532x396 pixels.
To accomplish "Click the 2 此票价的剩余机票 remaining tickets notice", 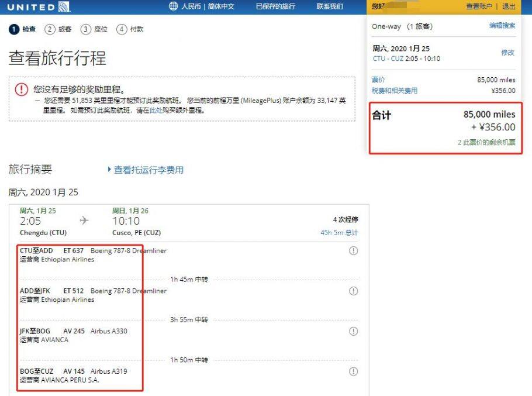I will tap(486, 142).
